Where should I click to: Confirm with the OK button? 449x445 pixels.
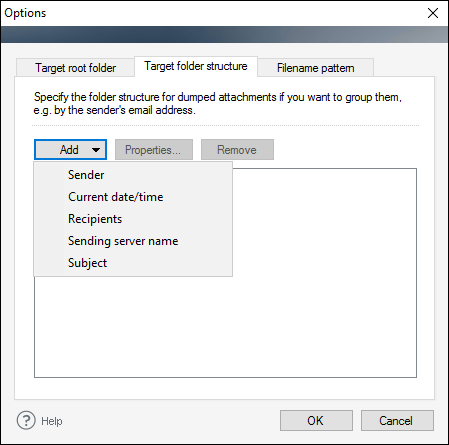click(x=316, y=421)
